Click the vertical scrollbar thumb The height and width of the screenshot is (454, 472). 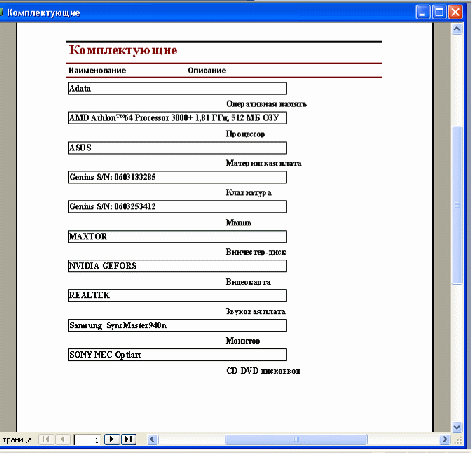(x=457, y=205)
